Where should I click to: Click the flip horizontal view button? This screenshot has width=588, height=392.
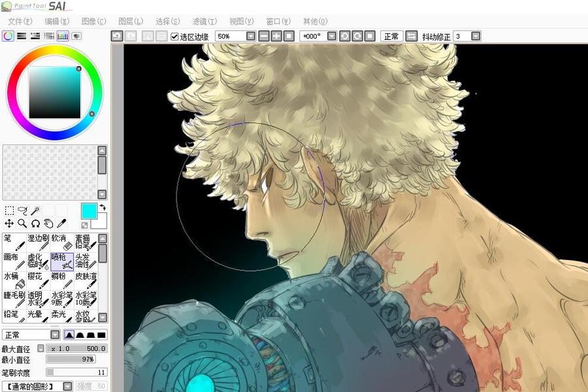coord(412,36)
